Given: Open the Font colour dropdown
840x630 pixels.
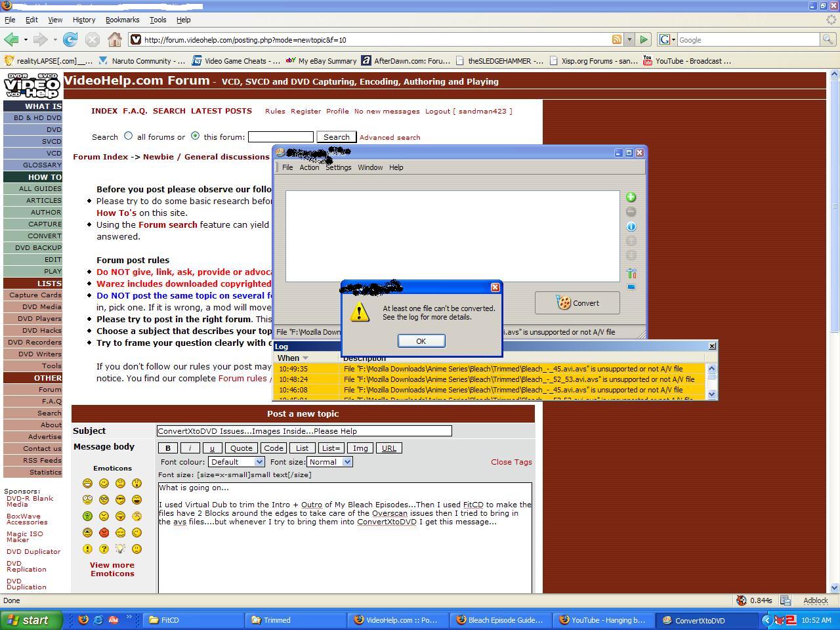Looking at the screenshot, I should pyautogui.click(x=236, y=462).
